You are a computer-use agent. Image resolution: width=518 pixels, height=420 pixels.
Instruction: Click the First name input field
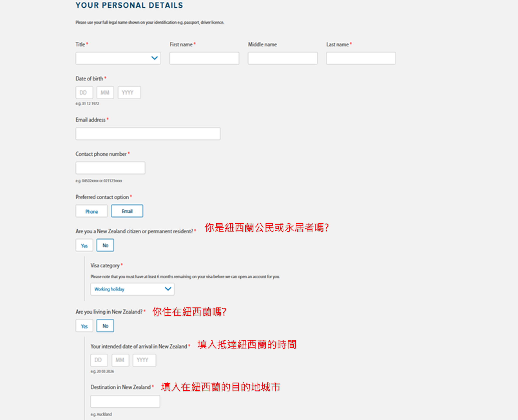click(x=204, y=58)
